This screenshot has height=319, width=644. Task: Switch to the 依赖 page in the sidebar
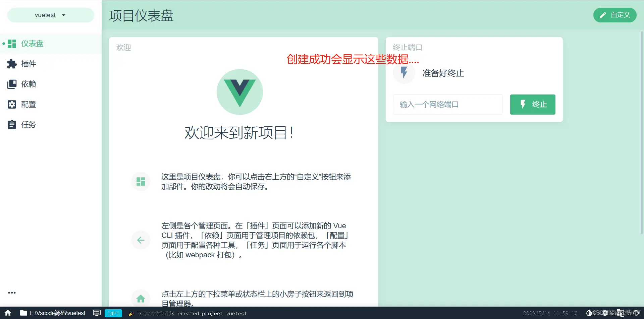click(29, 84)
